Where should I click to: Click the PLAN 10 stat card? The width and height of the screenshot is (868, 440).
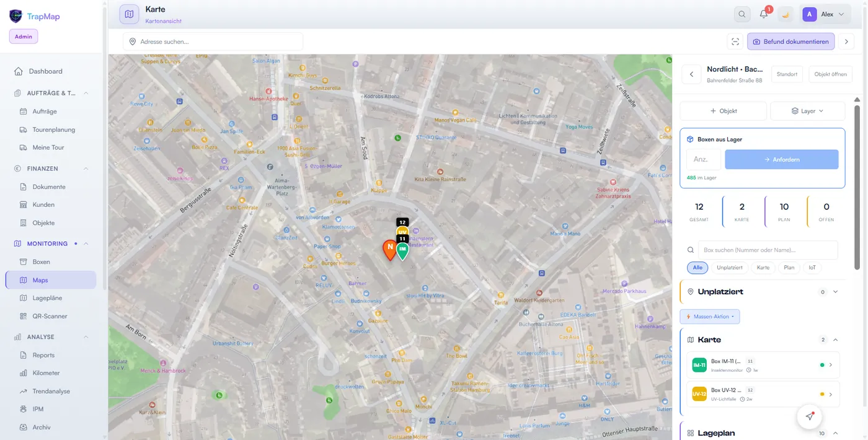(x=784, y=211)
